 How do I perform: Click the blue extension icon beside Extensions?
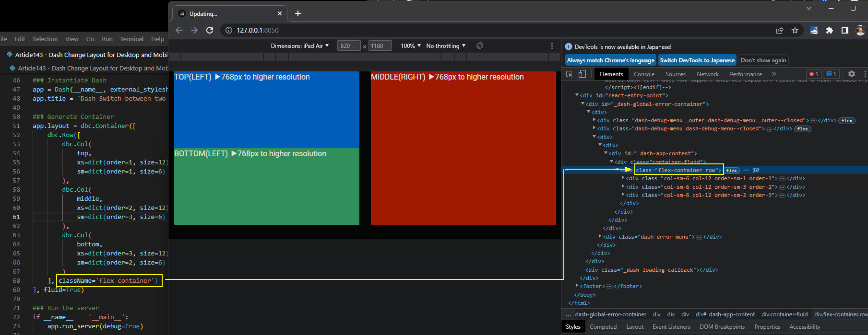coord(814,30)
